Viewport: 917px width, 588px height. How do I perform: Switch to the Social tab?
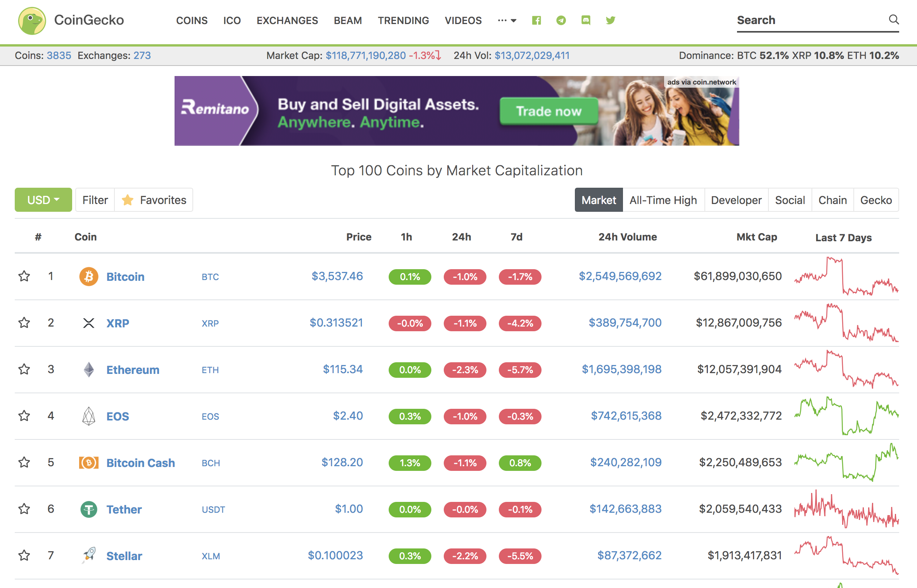790,200
